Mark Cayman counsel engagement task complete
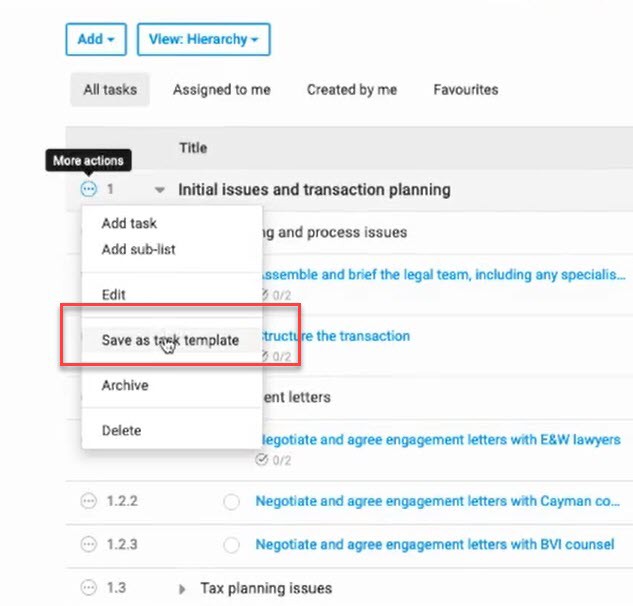The height and width of the screenshot is (606, 633). [x=232, y=502]
